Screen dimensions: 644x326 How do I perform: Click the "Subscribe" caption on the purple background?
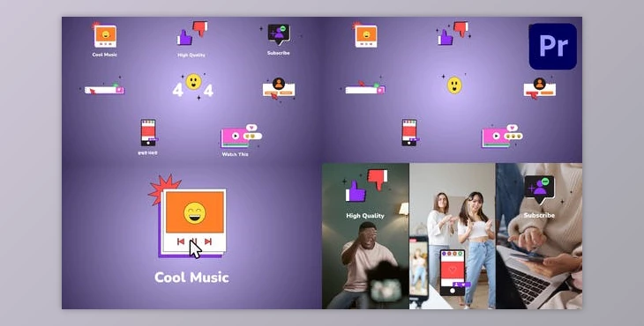[x=279, y=53]
